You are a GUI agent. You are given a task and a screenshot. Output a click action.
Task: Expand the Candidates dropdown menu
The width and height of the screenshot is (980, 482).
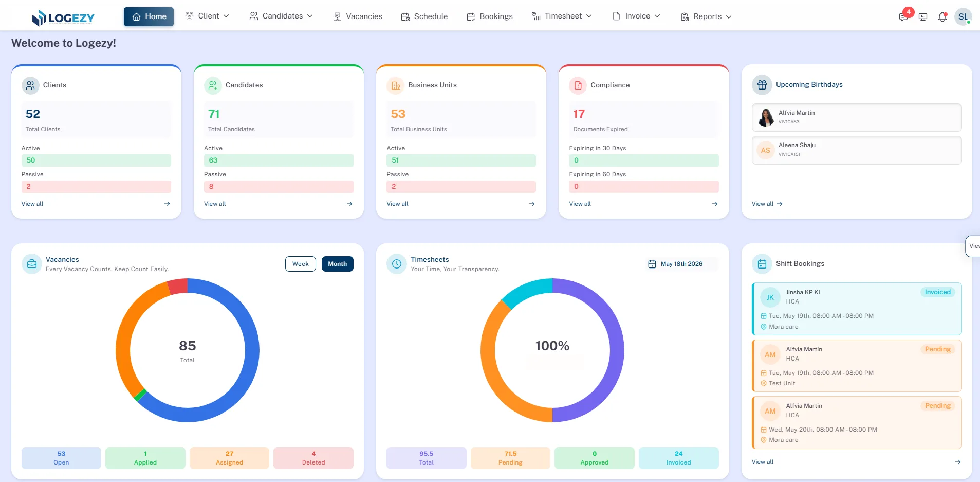point(281,16)
